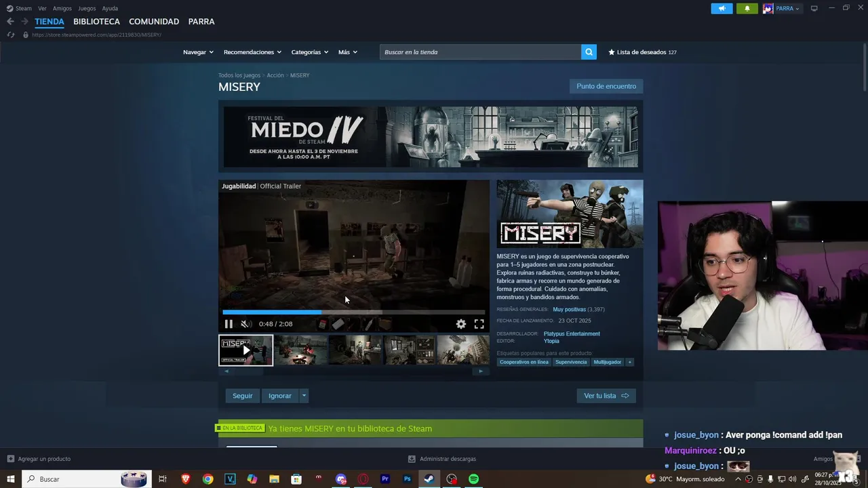Click the search magnifier button in the store

tap(589, 52)
